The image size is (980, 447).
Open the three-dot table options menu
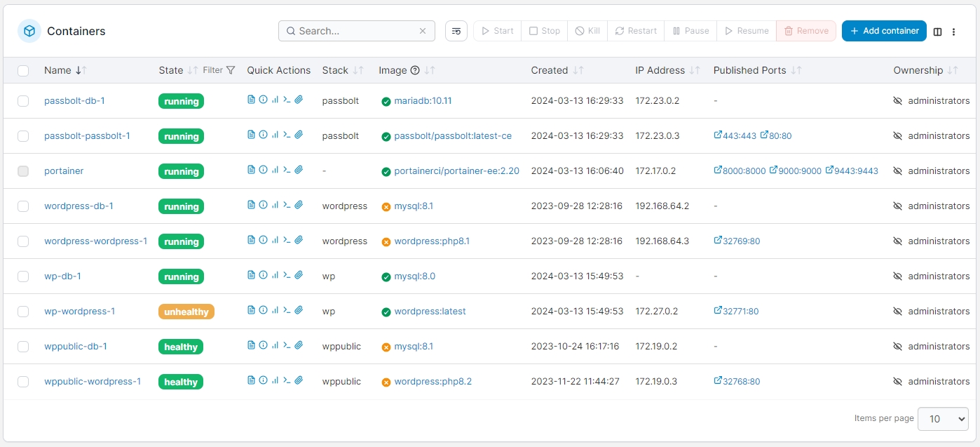pyautogui.click(x=953, y=32)
